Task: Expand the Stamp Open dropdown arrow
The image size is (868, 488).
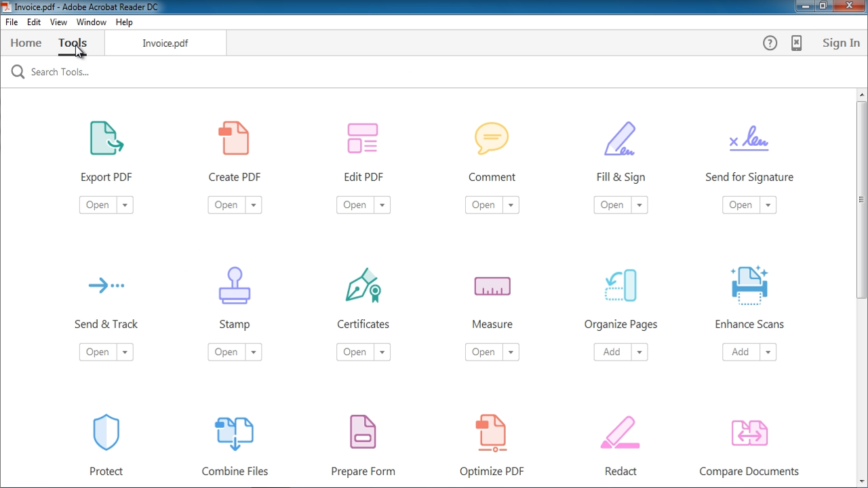Action: (254, 352)
